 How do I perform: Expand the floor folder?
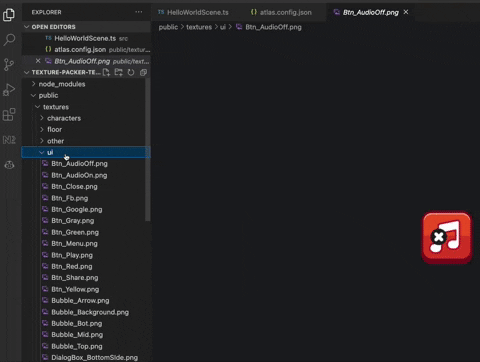[x=86, y=129]
